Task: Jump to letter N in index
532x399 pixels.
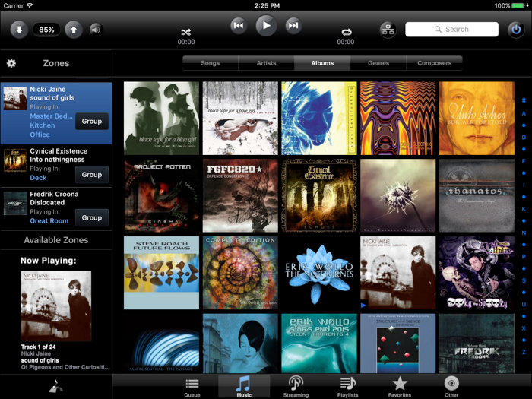Action: click(x=524, y=233)
